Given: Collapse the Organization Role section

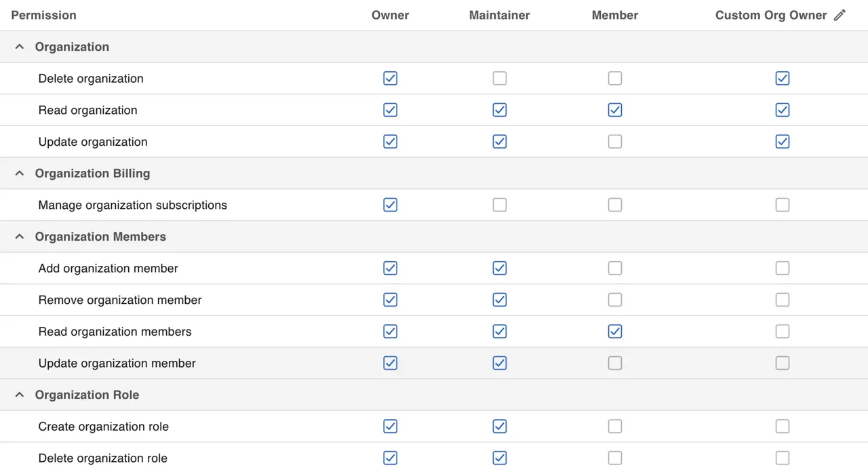Looking at the screenshot, I should 20,395.
